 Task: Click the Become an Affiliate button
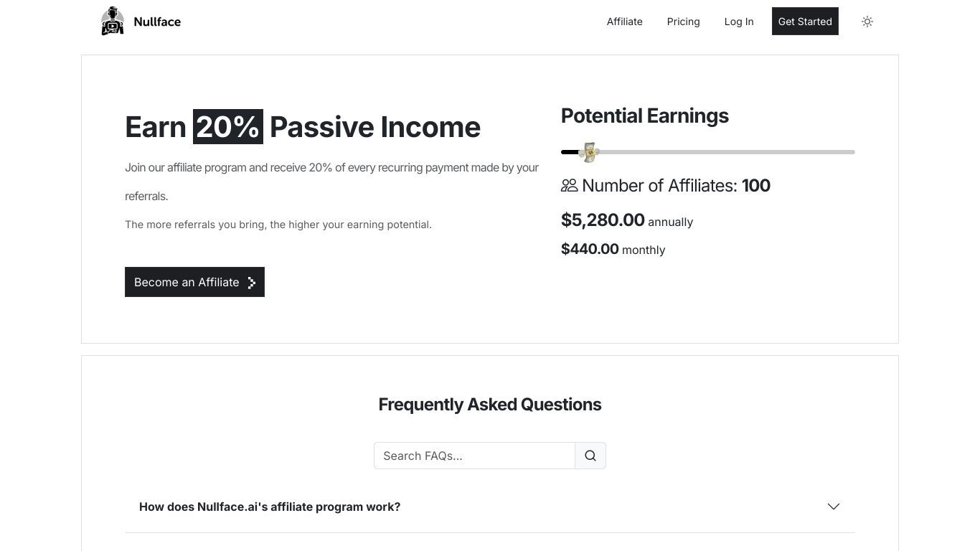pyautogui.click(x=194, y=282)
